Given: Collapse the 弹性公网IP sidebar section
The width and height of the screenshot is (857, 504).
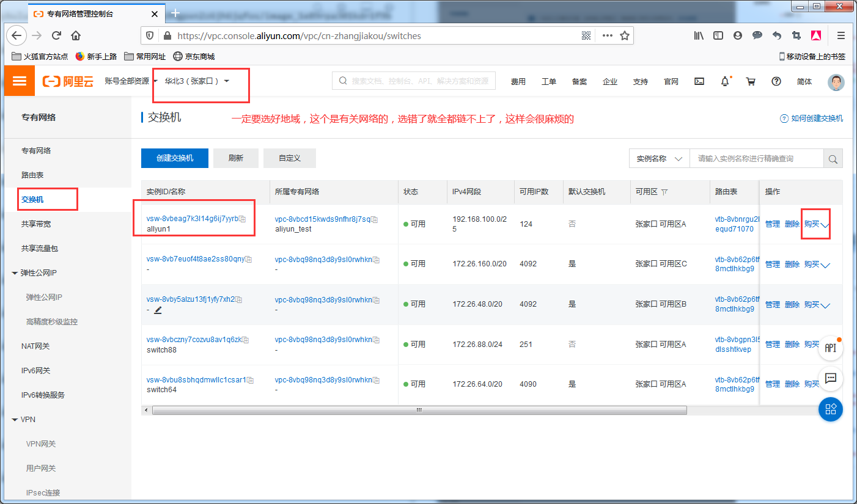Looking at the screenshot, I should 15,273.
